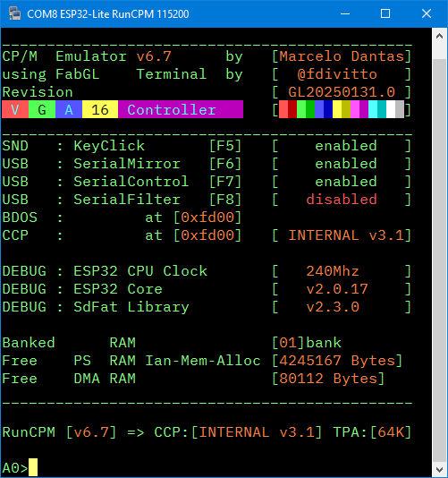Click CCP row address '0xfd00'

click(x=207, y=235)
